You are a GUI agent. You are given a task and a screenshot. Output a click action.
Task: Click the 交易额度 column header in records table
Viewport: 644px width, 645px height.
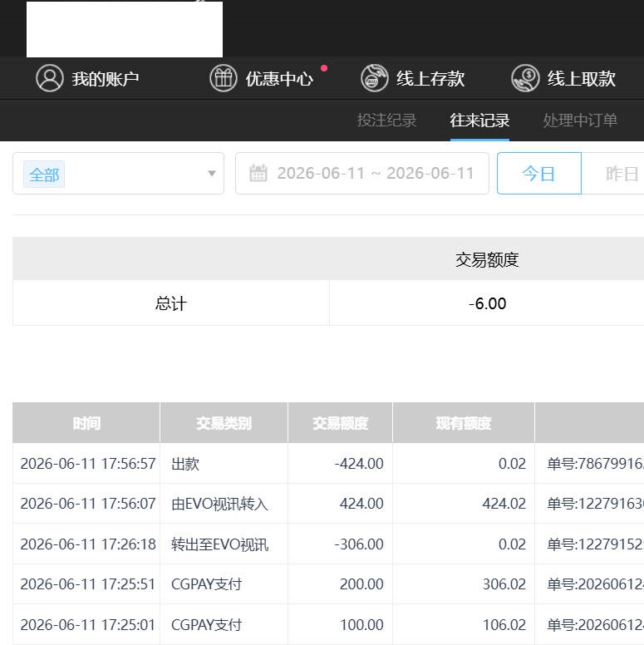(x=340, y=423)
